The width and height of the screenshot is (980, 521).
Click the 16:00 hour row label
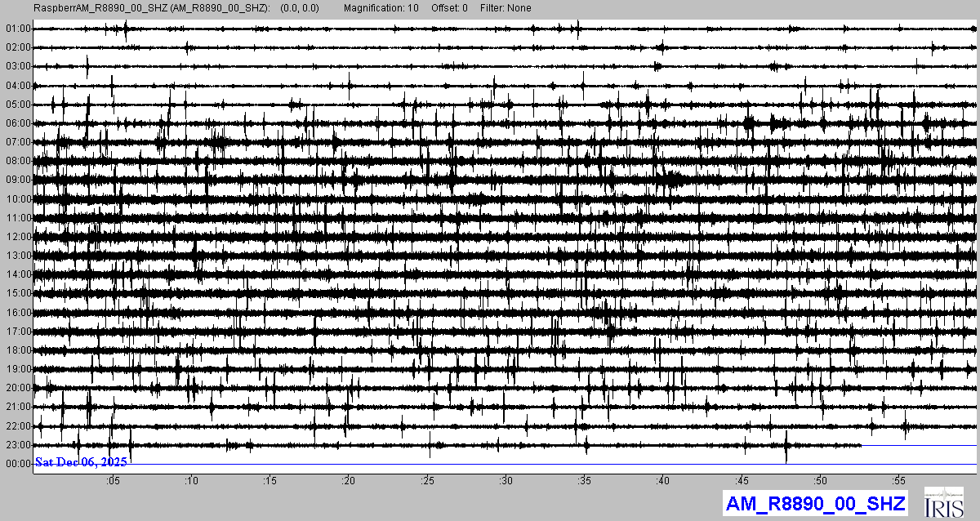tap(18, 313)
